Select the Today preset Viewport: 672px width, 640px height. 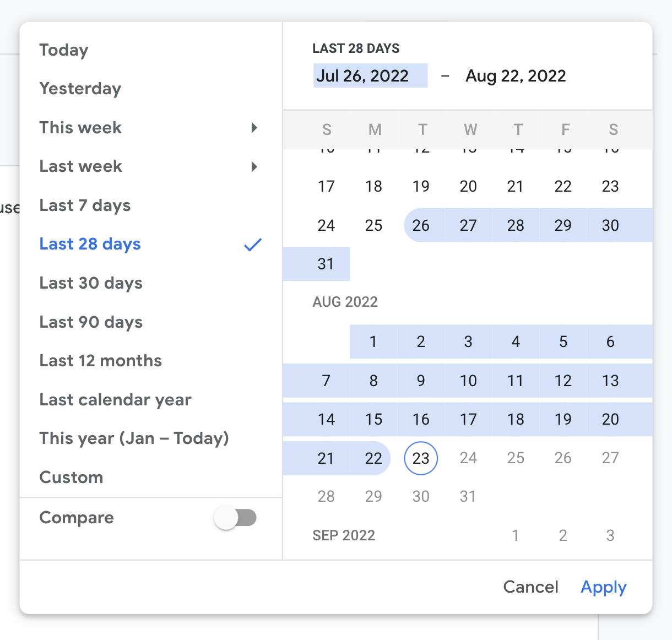(64, 50)
